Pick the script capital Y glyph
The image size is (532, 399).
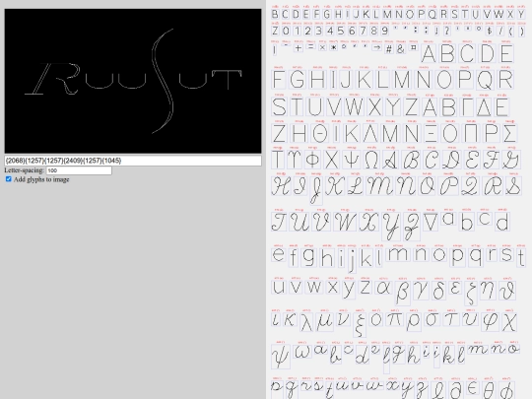click(x=390, y=227)
